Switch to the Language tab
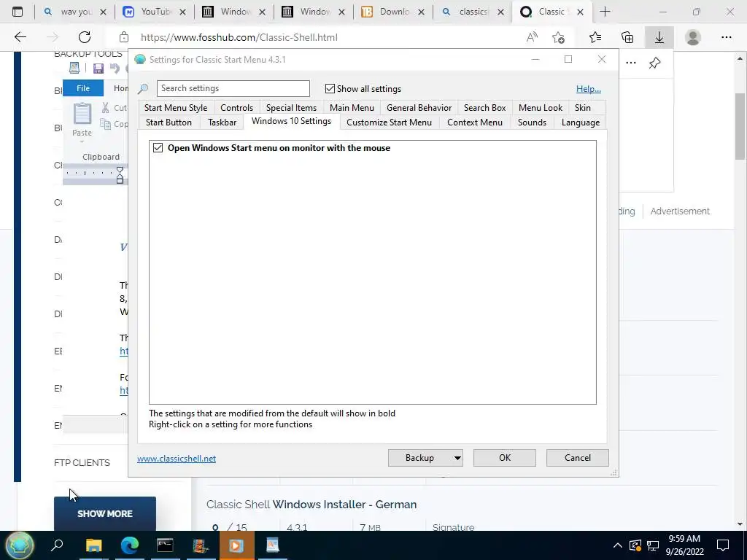 point(580,122)
